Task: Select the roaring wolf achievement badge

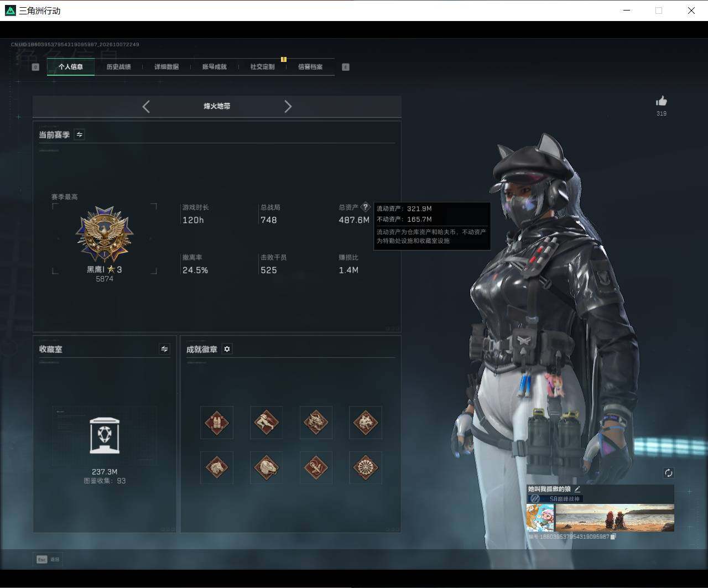Action: [x=366, y=423]
